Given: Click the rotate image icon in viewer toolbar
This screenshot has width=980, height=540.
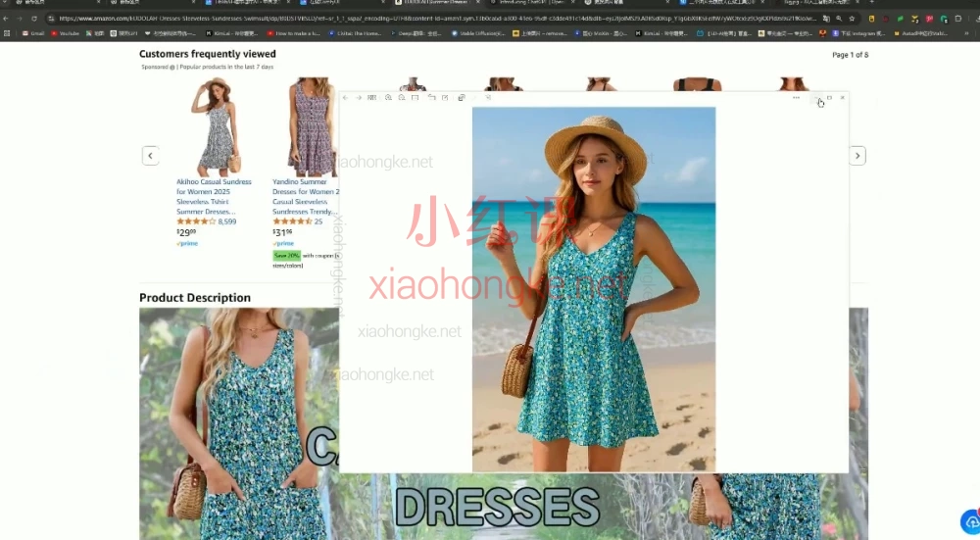Looking at the screenshot, I should (432, 98).
